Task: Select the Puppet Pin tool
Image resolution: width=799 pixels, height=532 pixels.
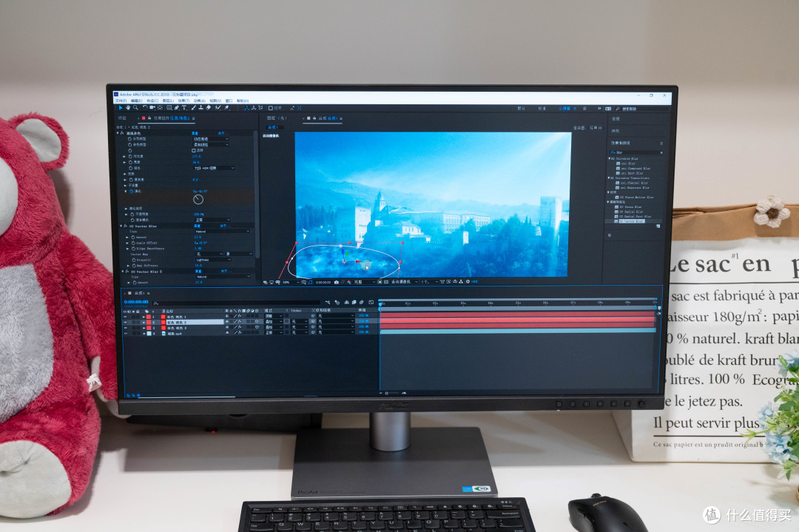Action: 227,107
